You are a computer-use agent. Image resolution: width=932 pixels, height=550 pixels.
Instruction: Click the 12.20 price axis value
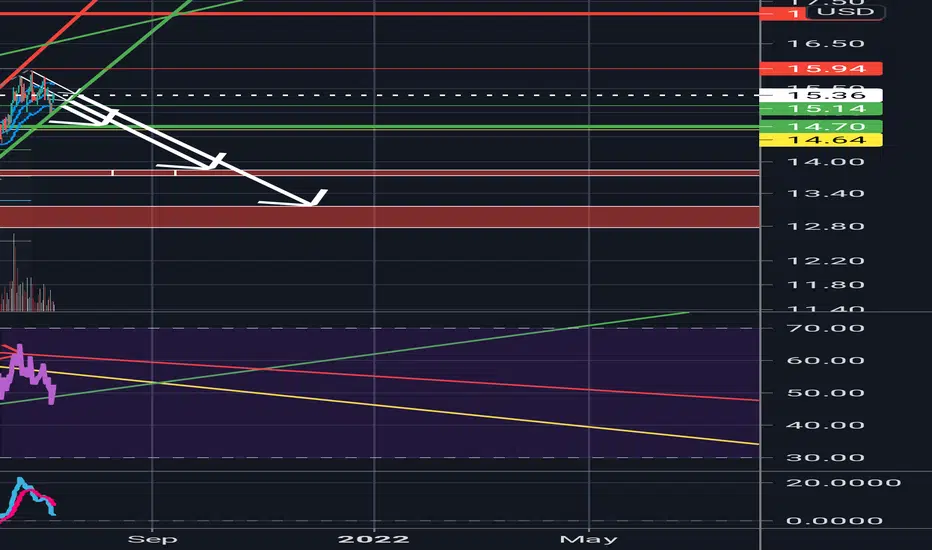coord(826,260)
